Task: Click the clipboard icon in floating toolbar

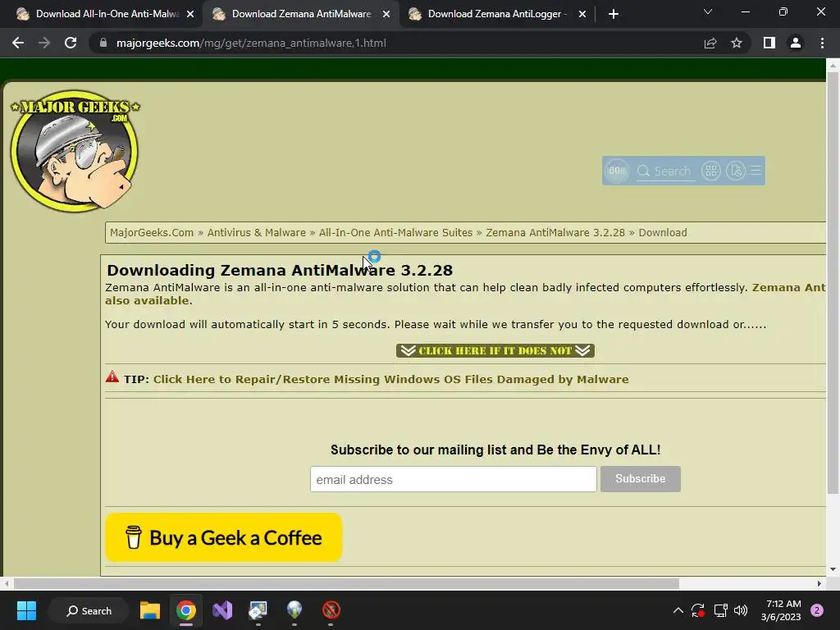Action: pyautogui.click(x=736, y=171)
